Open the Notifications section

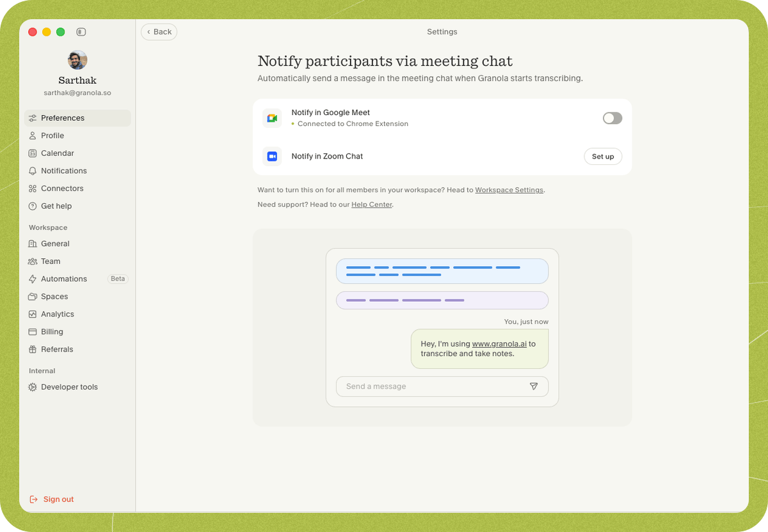tap(77, 171)
